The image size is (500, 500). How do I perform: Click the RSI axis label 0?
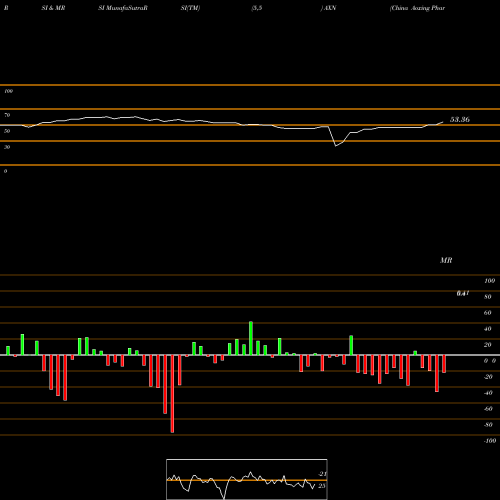5,171
